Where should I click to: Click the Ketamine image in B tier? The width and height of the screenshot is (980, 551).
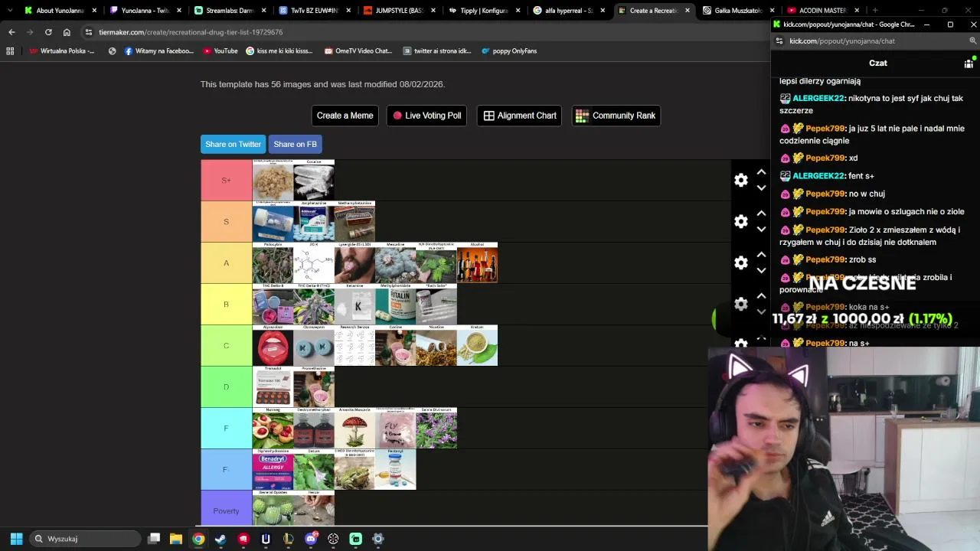(354, 304)
